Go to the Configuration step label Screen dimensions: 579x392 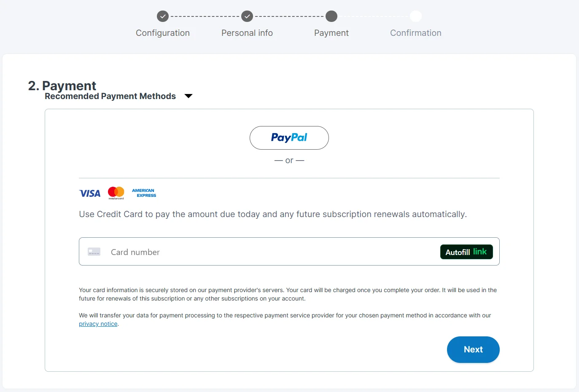click(x=163, y=33)
